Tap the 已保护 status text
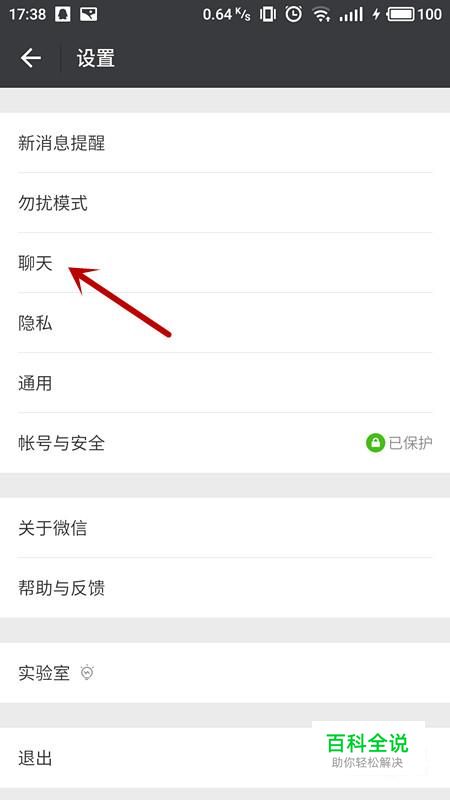The image size is (450, 800). pyautogui.click(x=411, y=443)
